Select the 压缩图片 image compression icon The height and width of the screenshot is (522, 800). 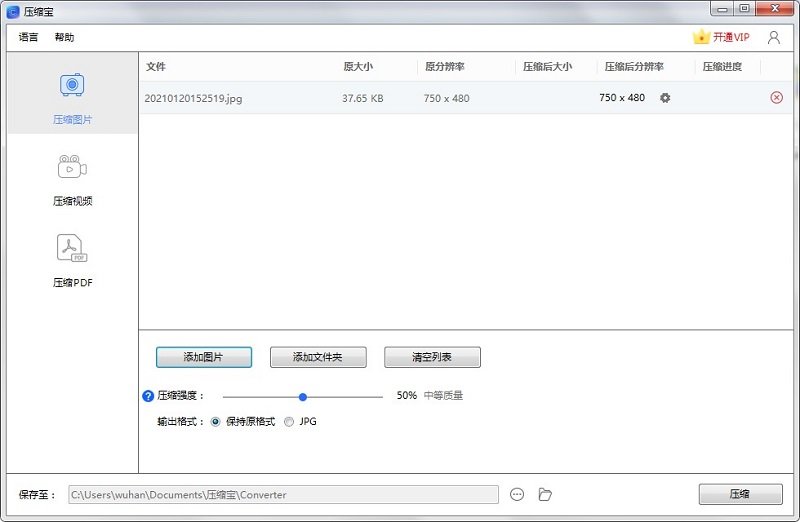coord(72,86)
